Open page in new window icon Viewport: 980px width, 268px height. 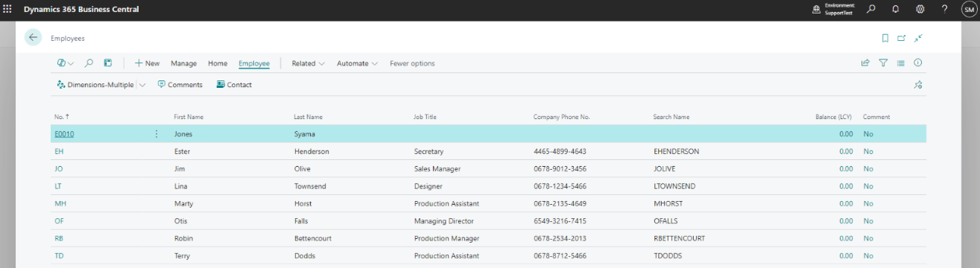click(x=901, y=38)
